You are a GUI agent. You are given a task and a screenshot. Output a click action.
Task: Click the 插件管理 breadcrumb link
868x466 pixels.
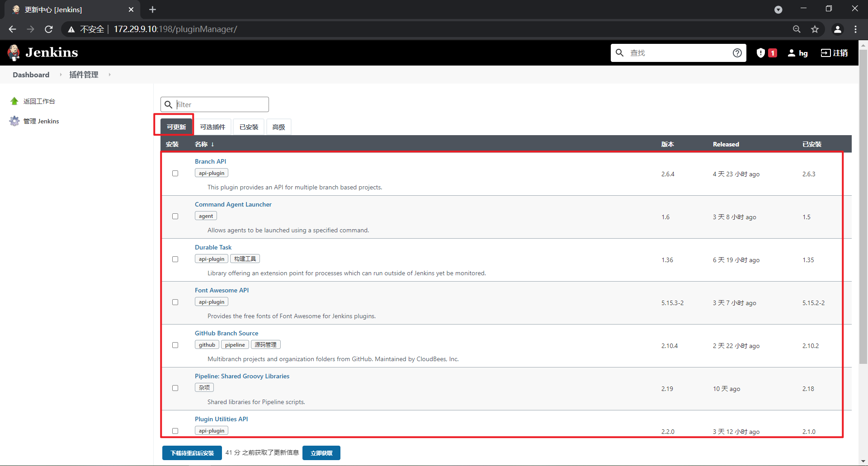point(84,75)
